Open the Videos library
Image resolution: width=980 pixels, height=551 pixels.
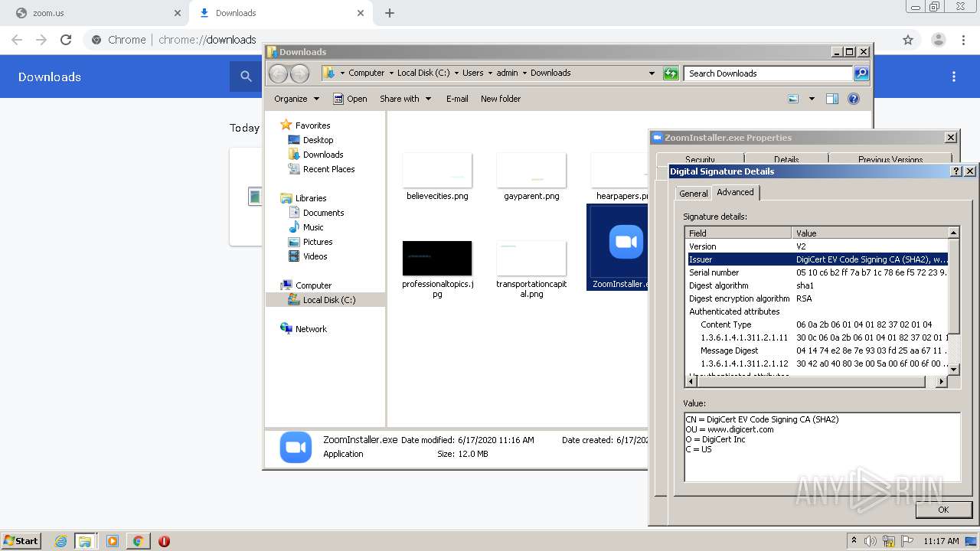[x=315, y=256]
